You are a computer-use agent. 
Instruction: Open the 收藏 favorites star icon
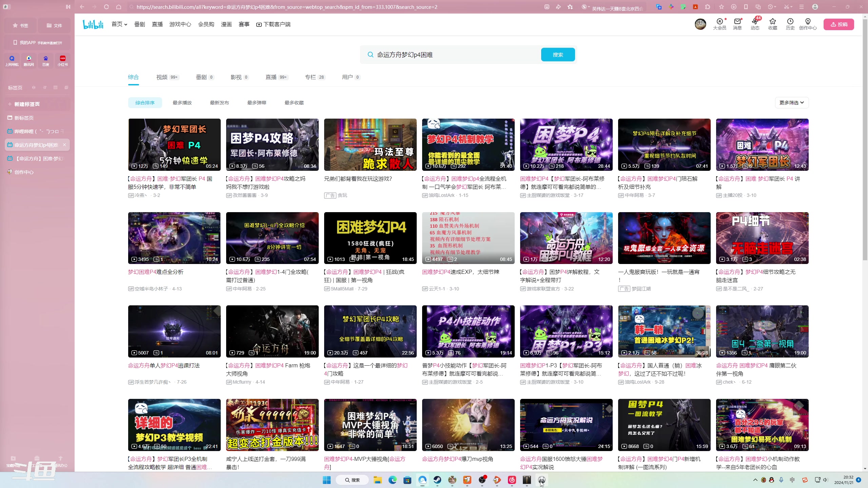click(772, 24)
